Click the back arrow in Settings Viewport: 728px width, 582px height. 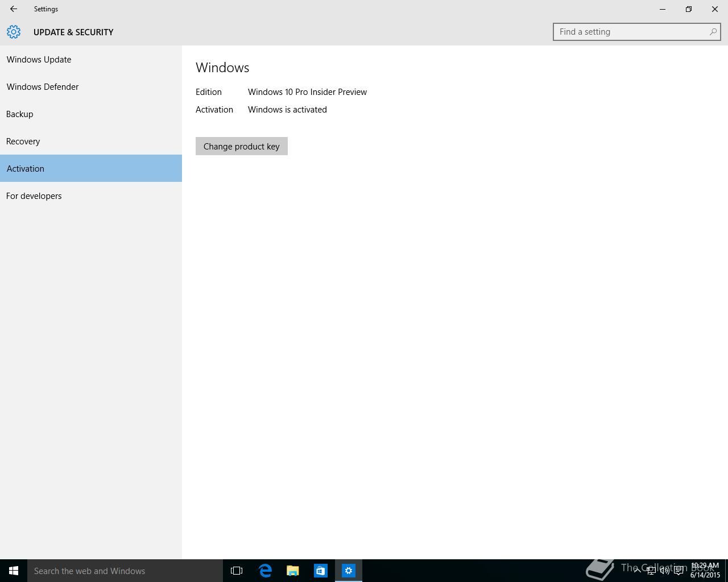point(14,9)
